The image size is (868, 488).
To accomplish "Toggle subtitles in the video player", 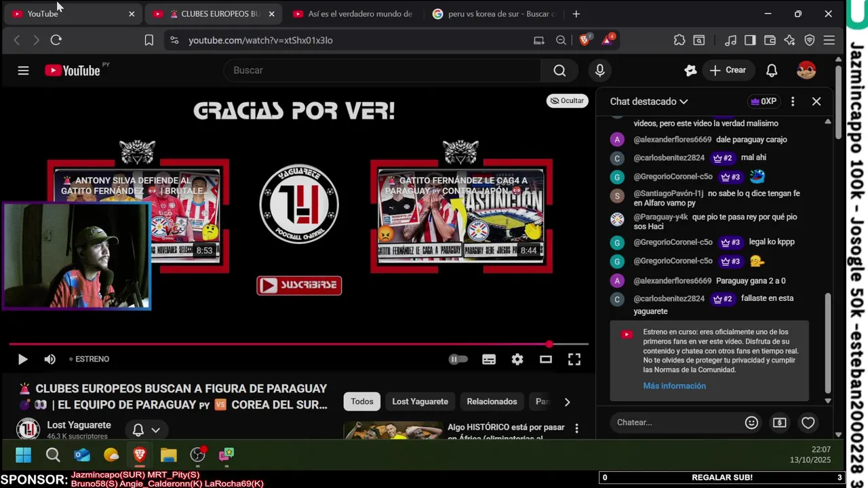I will [489, 359].
